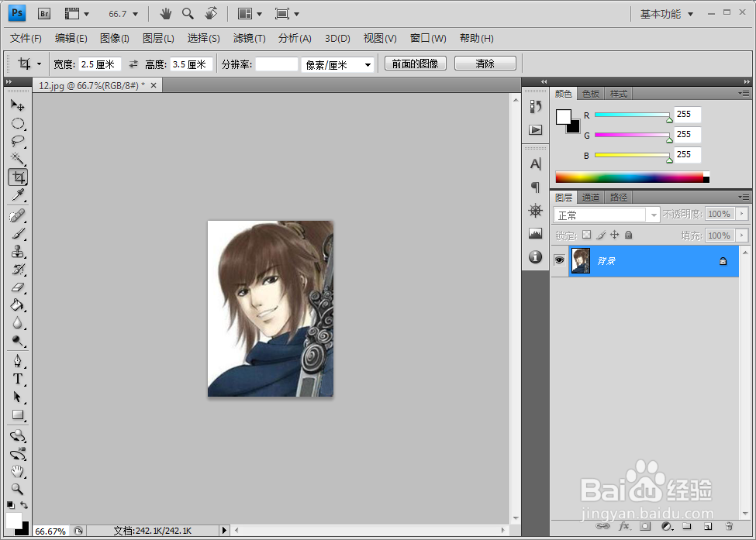The image size is (756, 540).
Task: Select the Move tool
Action: 18,105
